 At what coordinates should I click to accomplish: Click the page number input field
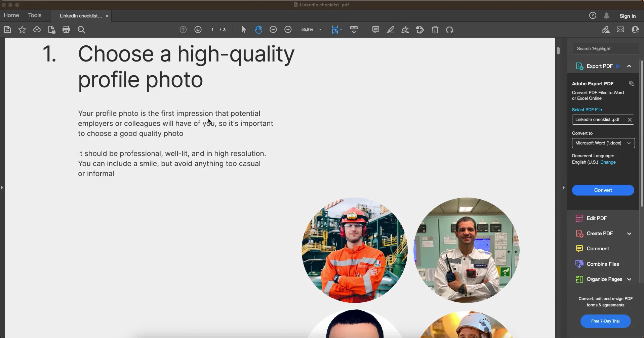(212, 30)
